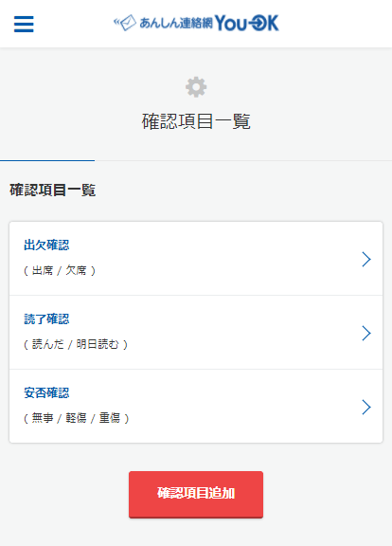
Task: Click the large 確認項目一覧 page title
Action: point(196,121)
